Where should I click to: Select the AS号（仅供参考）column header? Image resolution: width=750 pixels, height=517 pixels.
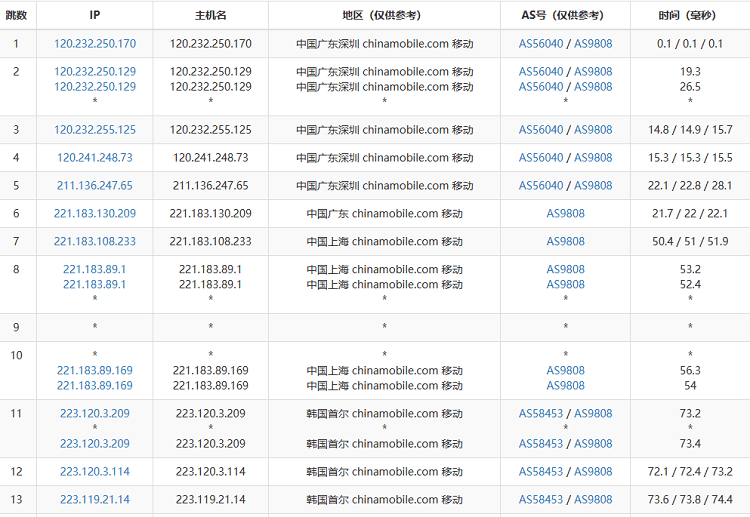point(565,15)
